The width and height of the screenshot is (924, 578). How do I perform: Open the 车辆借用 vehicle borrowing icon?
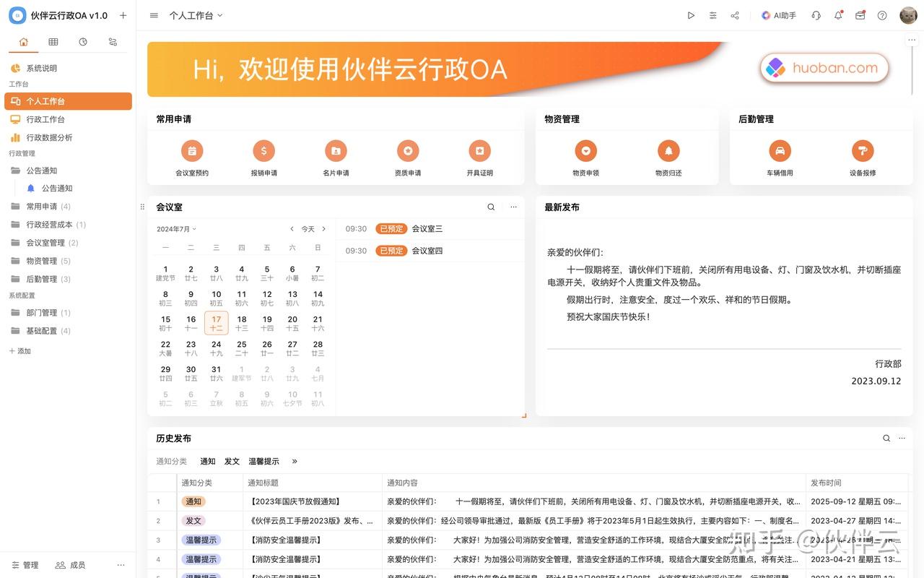(780, 150)
